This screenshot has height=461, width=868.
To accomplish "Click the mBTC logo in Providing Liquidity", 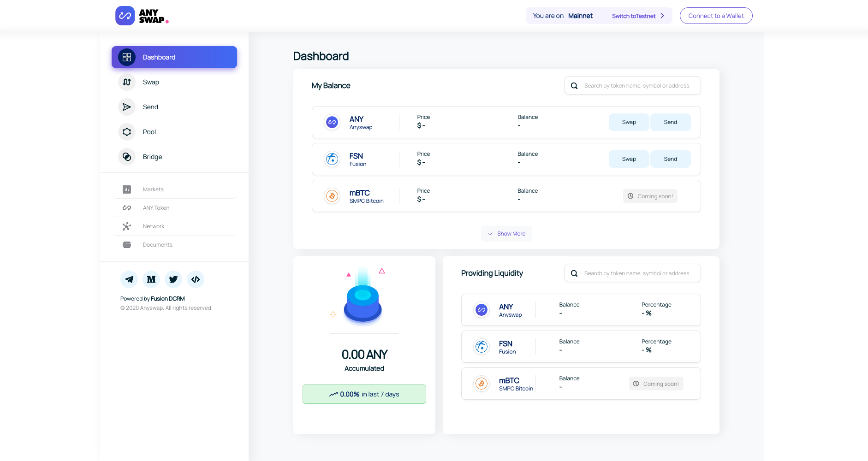I will [482, 384].
